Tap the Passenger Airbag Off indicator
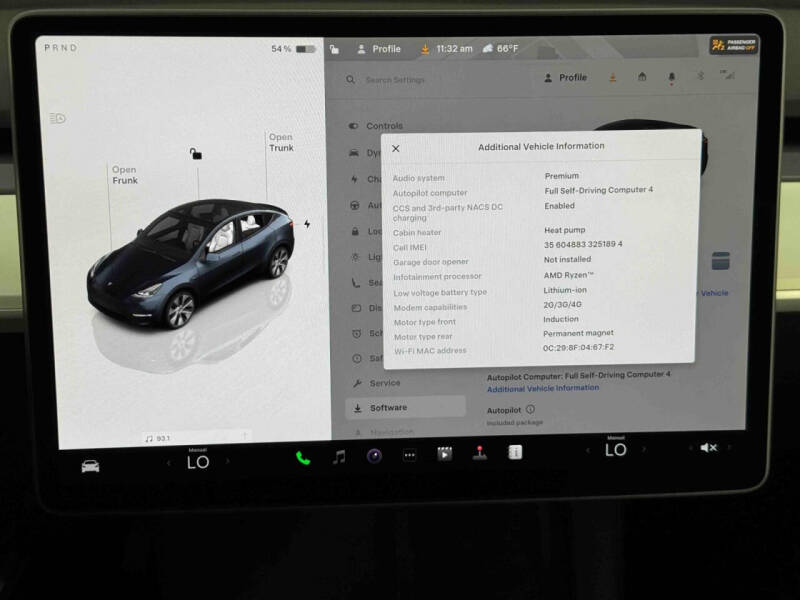The image size is (800, 600). click(x=734, y=45)
